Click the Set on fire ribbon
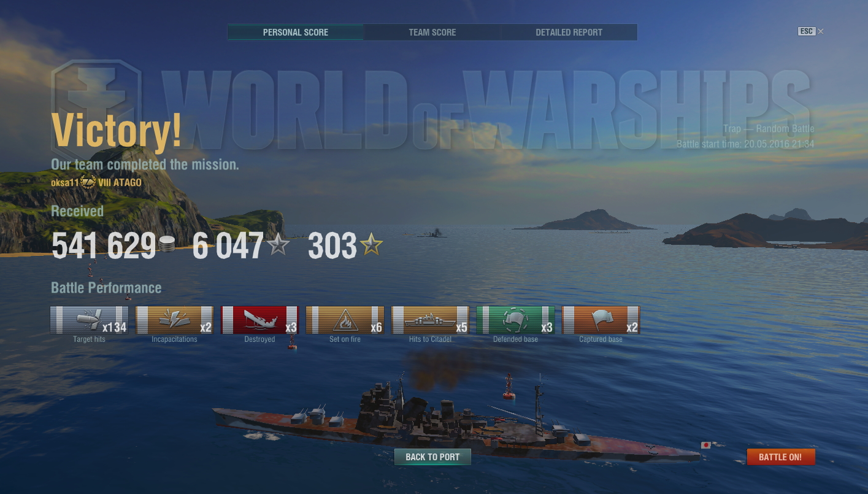Image resolution: width=868 pixels, height=494 pixels. [x=345, y=320]
